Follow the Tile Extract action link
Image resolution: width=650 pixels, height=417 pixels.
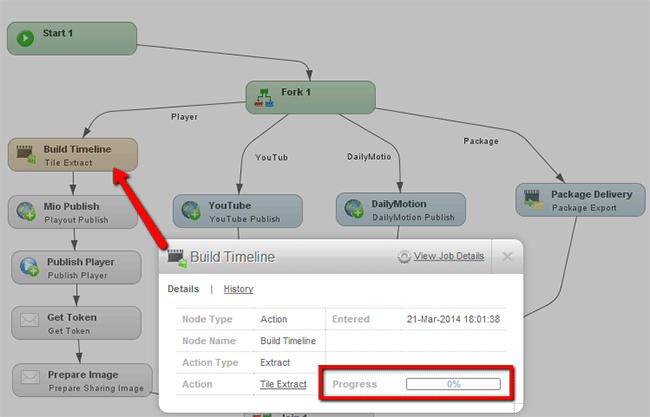(282, 384)
